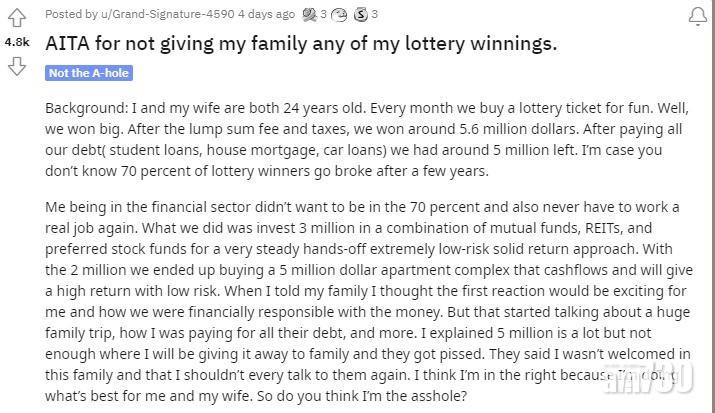The image size is (715, 413).
Task: Click the third award icon with the S symbol
Action: point(360,14)
